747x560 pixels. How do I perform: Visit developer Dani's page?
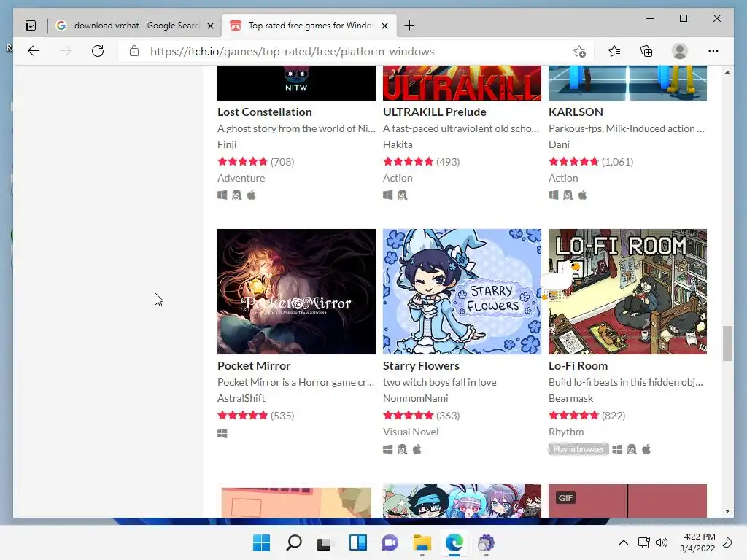pos(559,144)
